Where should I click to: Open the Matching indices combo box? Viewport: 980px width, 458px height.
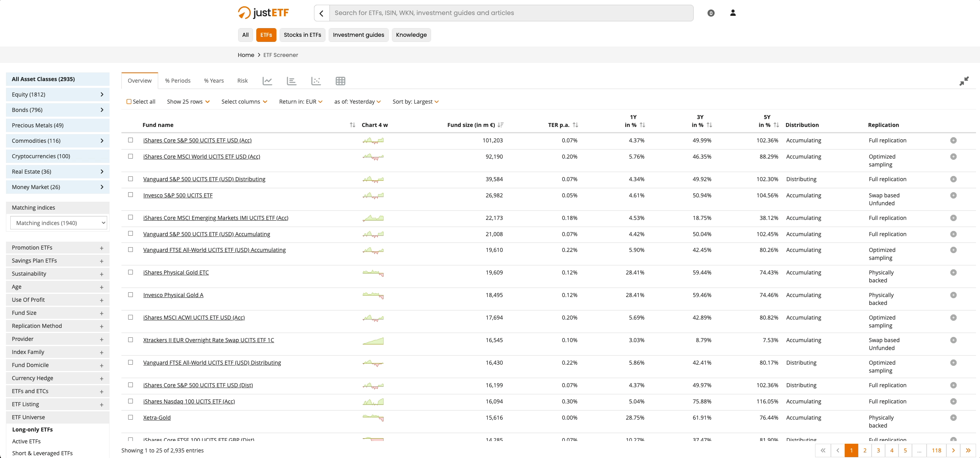pos(59,223)
